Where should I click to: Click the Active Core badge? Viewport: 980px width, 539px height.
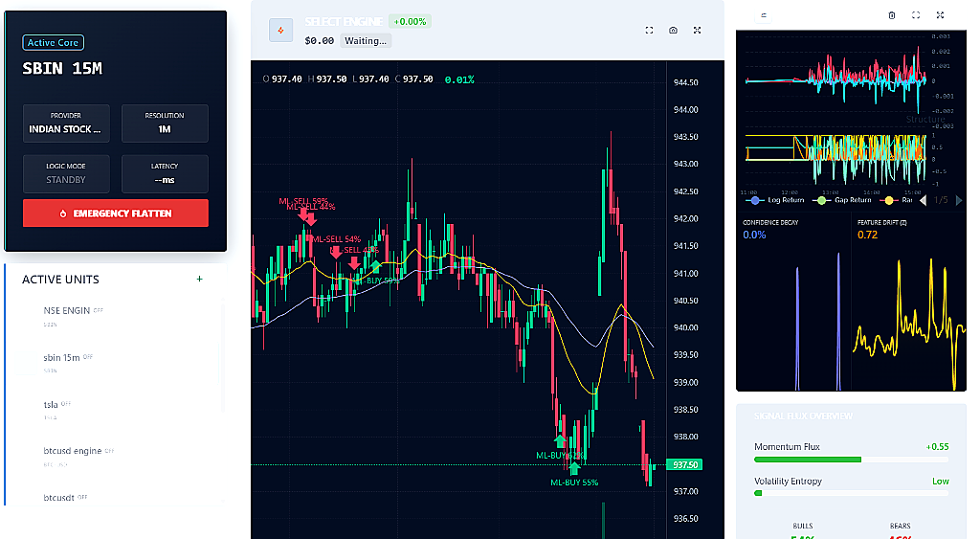tap(54, 42)
